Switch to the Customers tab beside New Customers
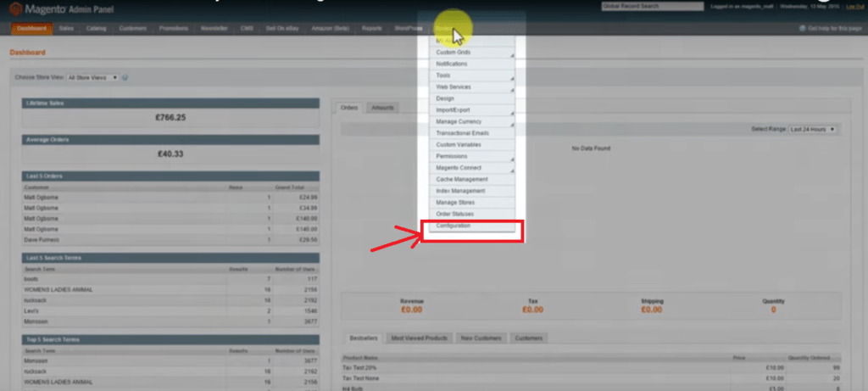Screen dimensions: 868x391 click(x=529, y=338)
